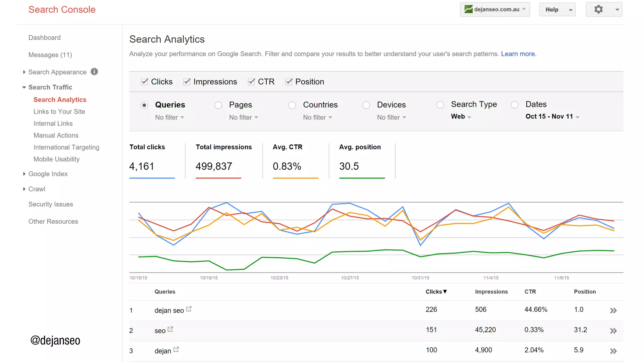Open the dejanseo.com.au property dropdown

495,9
